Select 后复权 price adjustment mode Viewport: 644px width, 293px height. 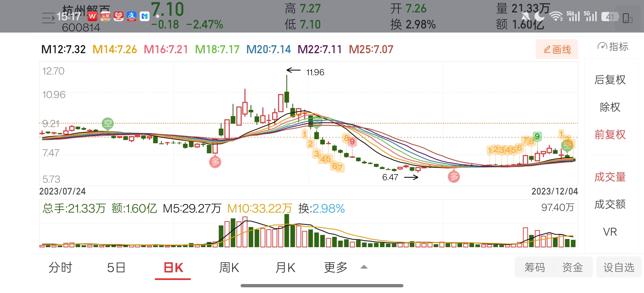[610, 80]
